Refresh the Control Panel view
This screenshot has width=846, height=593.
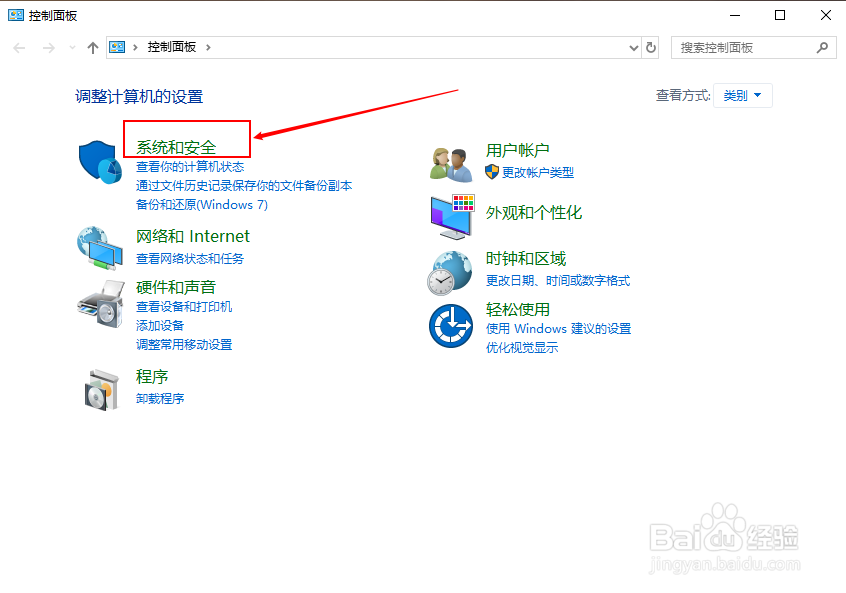(651, 47)
